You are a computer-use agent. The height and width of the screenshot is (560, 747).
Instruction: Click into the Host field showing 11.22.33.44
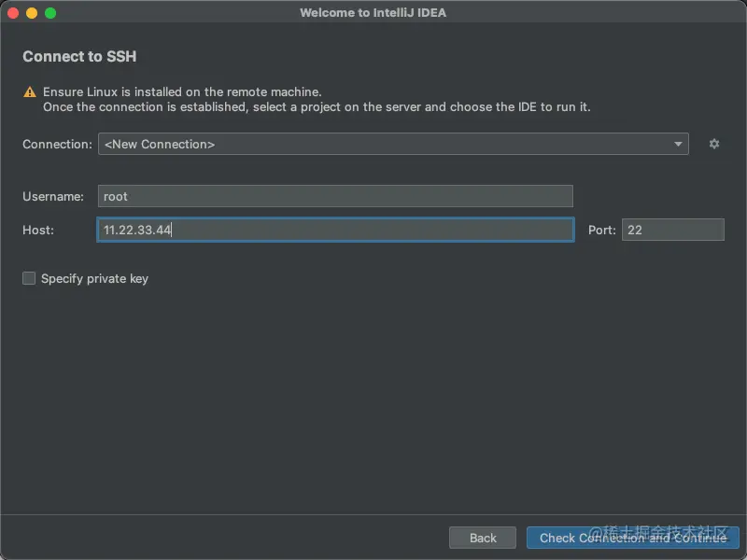335,230
